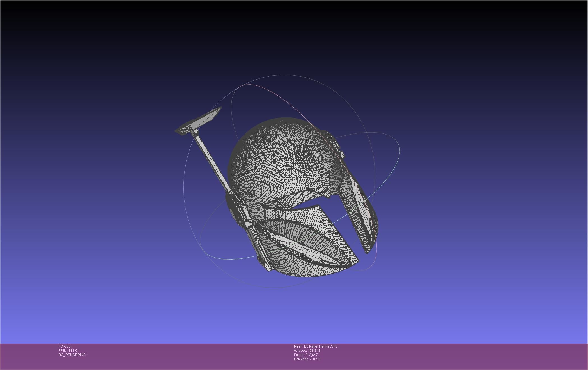
Task: Click the rangefinder top head piece
Action: click(199, 121)
